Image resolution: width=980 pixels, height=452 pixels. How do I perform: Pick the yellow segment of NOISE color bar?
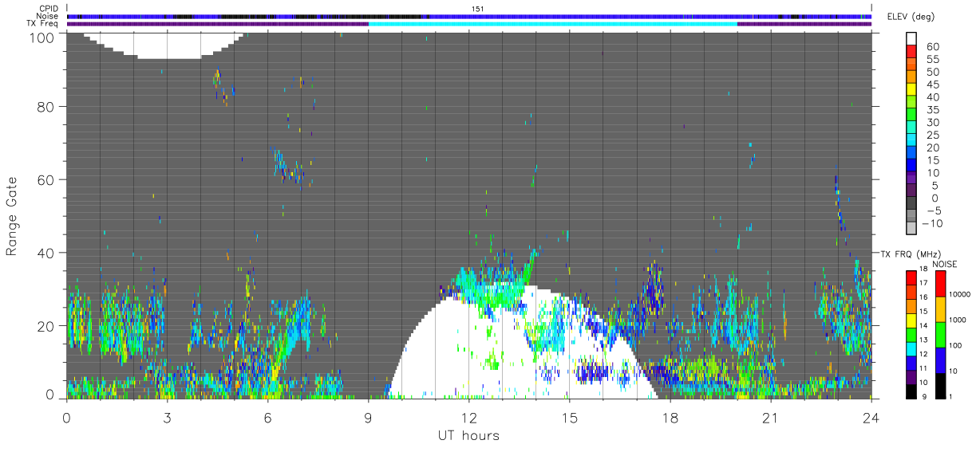tap(939, 309)
